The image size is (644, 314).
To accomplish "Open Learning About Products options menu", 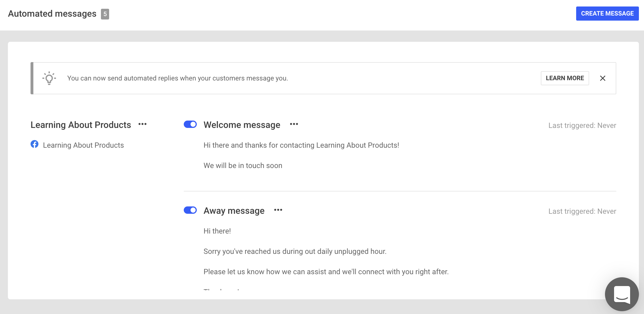I will 142,124.
